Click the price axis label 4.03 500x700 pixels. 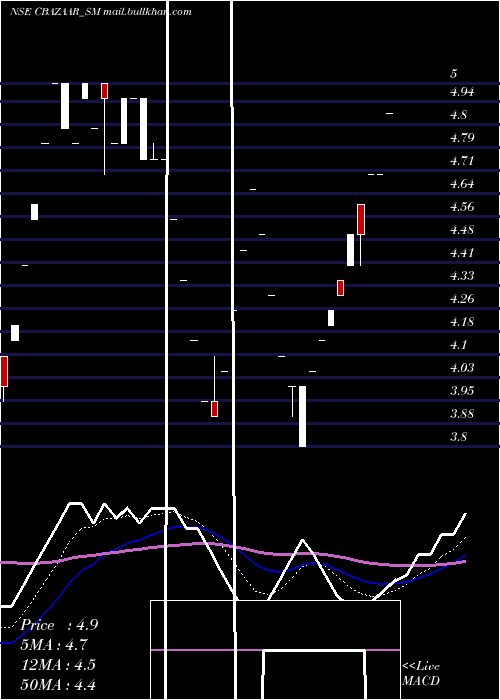pos(462,367)
